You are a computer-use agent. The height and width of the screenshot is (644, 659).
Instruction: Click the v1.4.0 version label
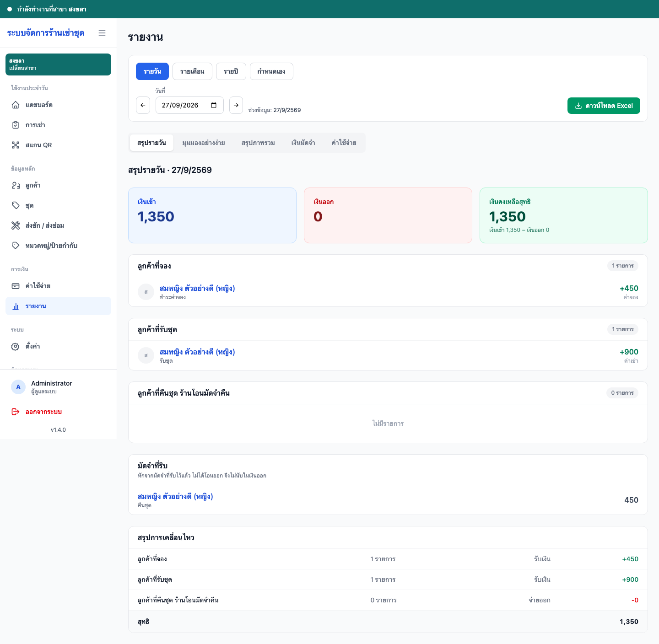coord(58,430)
